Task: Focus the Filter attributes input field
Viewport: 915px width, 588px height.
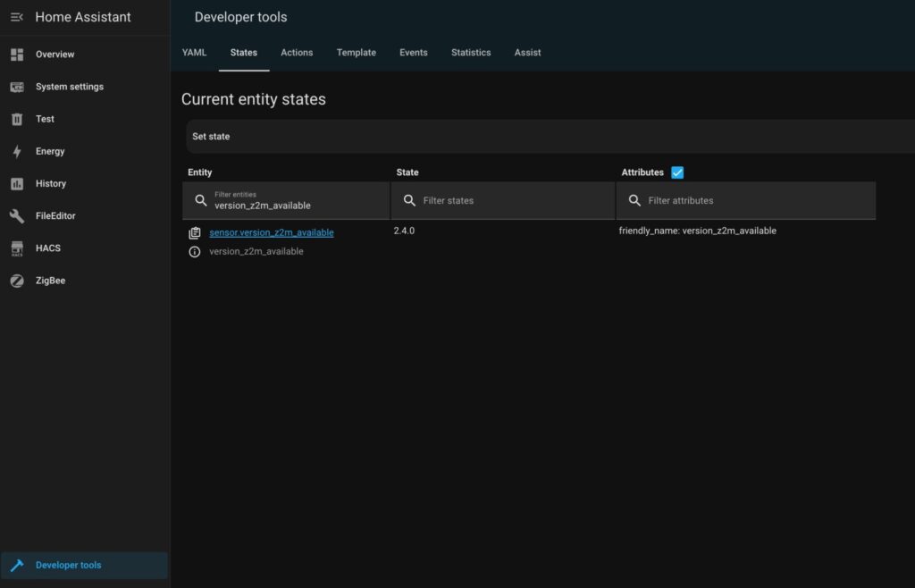Action: pos(746,201)
